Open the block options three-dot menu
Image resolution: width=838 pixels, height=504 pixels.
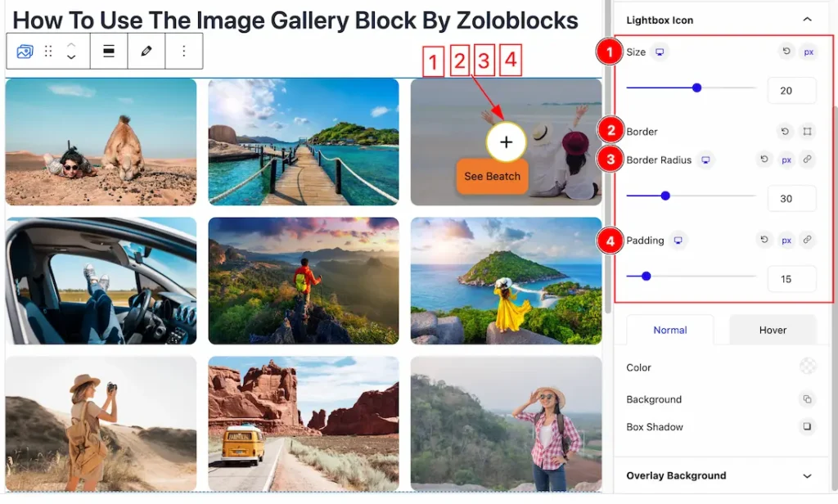(x=184, y=52)
